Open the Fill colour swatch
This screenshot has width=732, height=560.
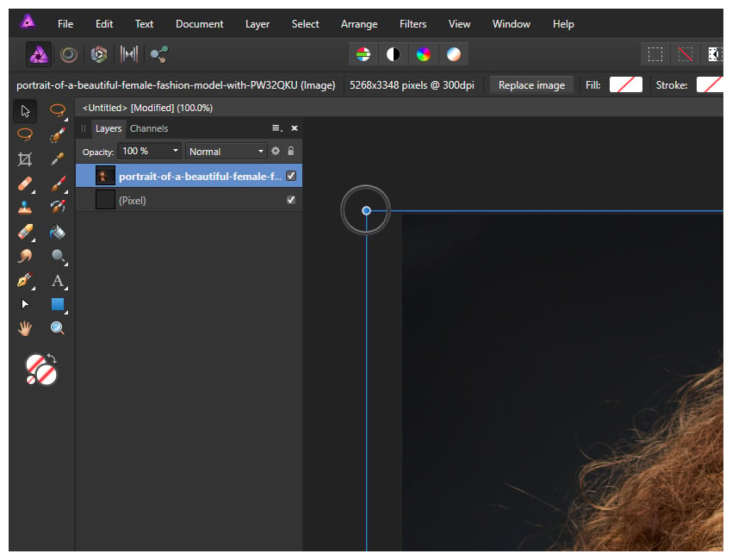click(625, 85)
